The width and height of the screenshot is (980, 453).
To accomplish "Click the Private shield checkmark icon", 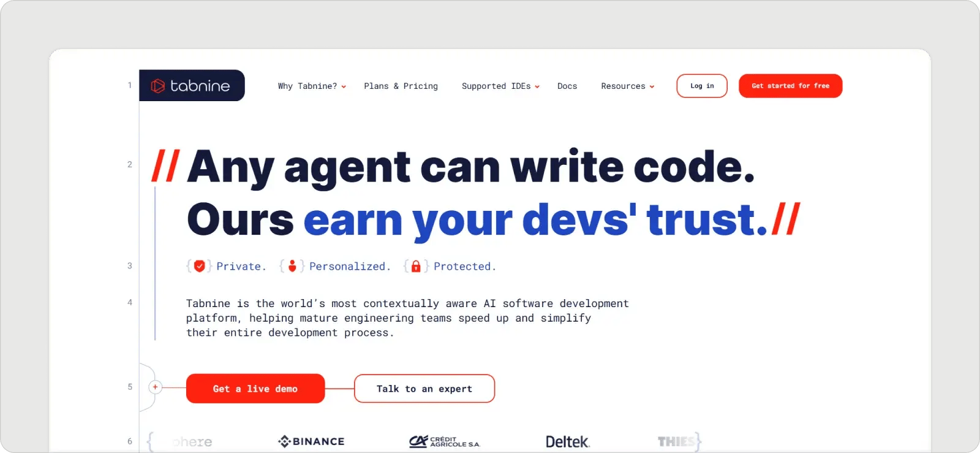I will [200, 266].
